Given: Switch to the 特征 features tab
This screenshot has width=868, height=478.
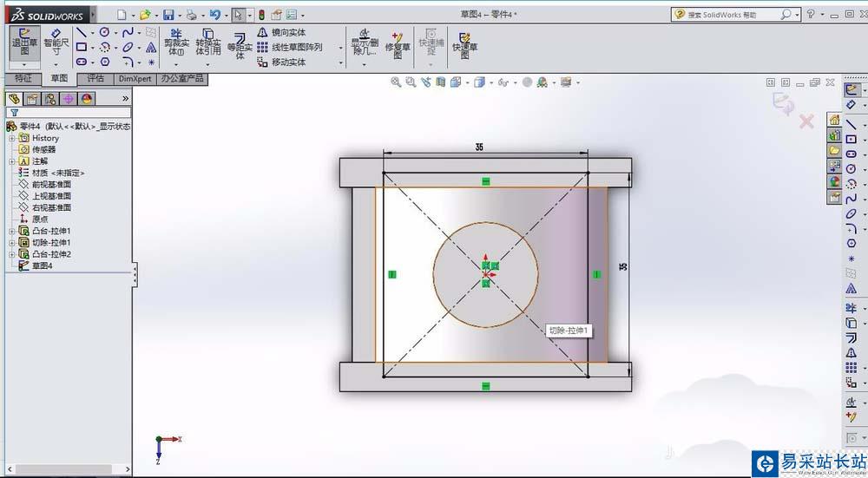Looking at the screenshot, I should coord(23,79).
